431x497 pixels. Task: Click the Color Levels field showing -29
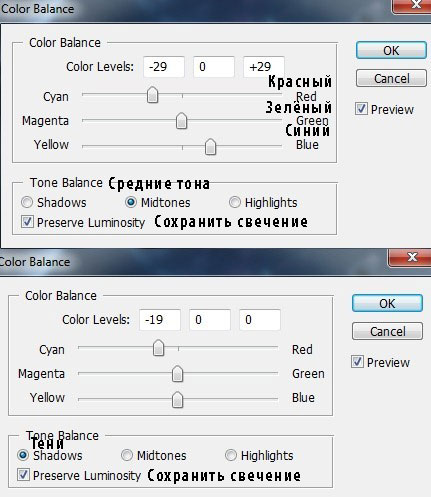click(x=164, y=67)
